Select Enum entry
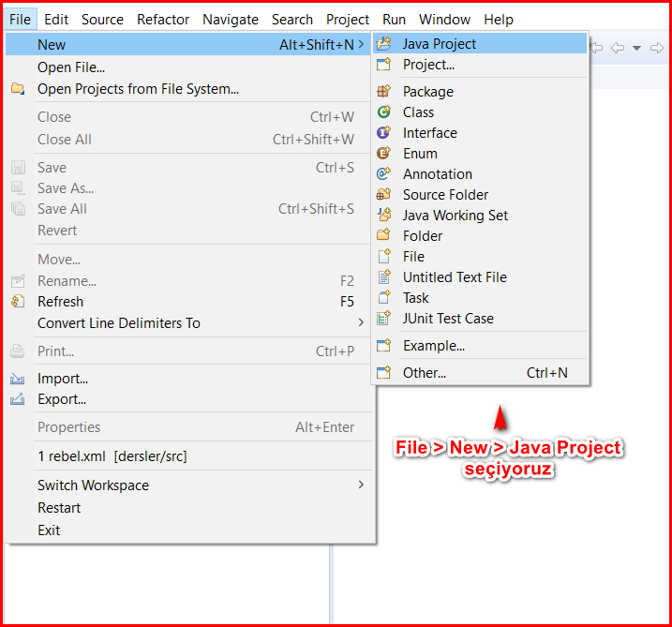The height and width of the screenshot is (627, 672). pos(480,153)
